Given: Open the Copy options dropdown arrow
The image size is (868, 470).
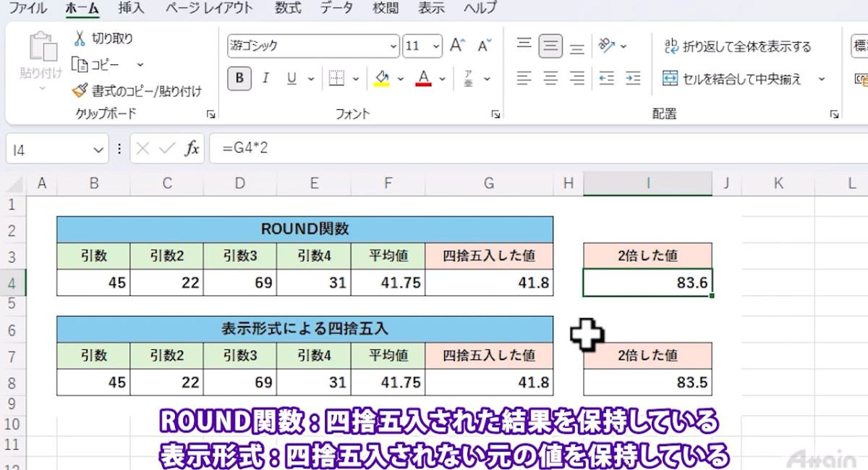Looking at the screenshot, I should click(x=140, y=65).
